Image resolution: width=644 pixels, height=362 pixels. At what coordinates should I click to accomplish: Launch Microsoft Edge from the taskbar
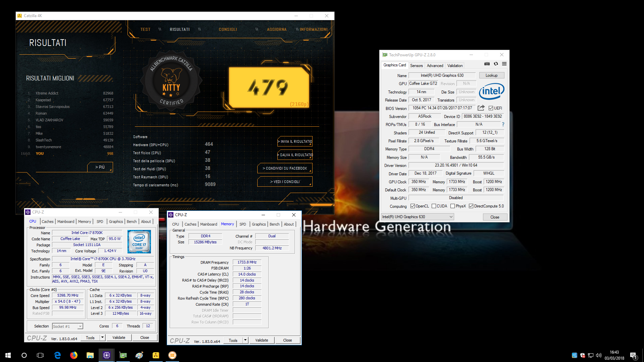point(57,355)
